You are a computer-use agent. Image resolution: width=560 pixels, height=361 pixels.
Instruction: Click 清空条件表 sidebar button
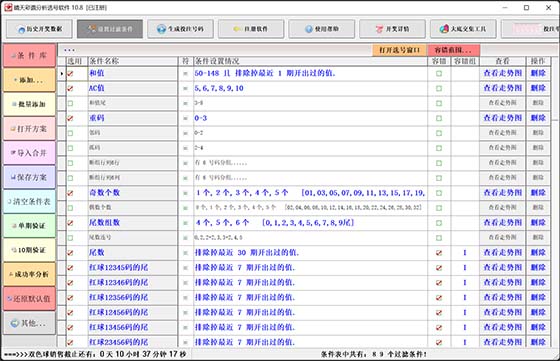pyautogui.click(x=30, y=201)
